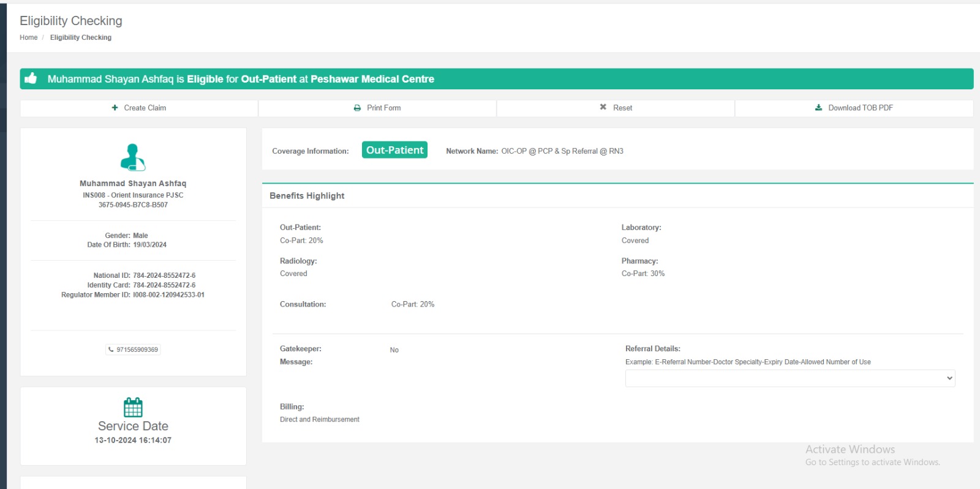Click the service date timestamp 13-10-2024 16:14:07
This screenshot has width=980, height=489.
coord(133,440)
